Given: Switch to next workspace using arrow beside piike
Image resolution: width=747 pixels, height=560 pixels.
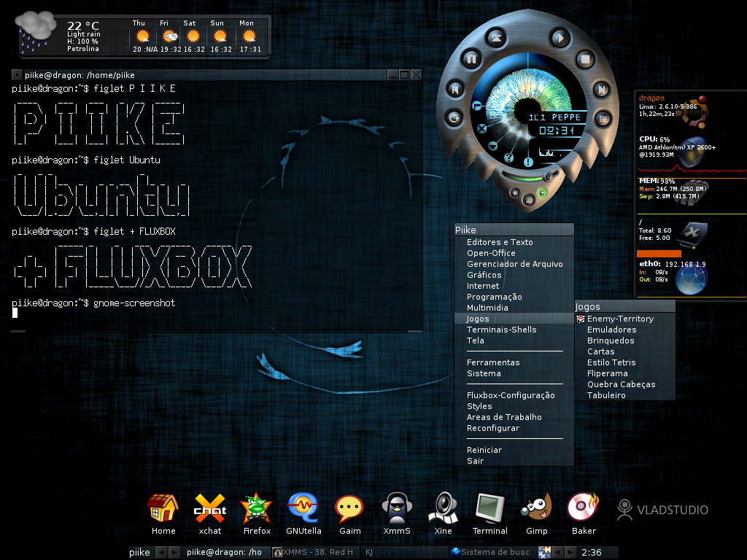Looking at the screenshot, I should pos(175,553).
